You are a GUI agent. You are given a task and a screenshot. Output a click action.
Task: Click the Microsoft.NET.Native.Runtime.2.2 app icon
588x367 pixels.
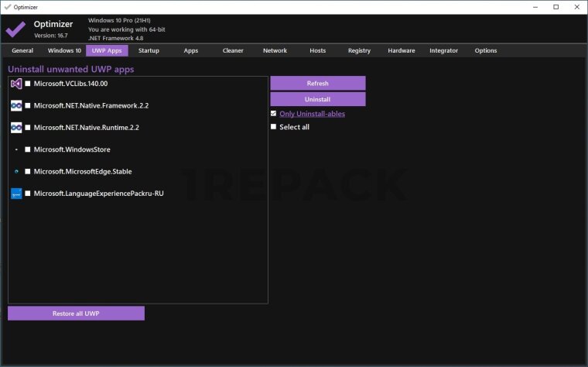[x=16, y=127]
